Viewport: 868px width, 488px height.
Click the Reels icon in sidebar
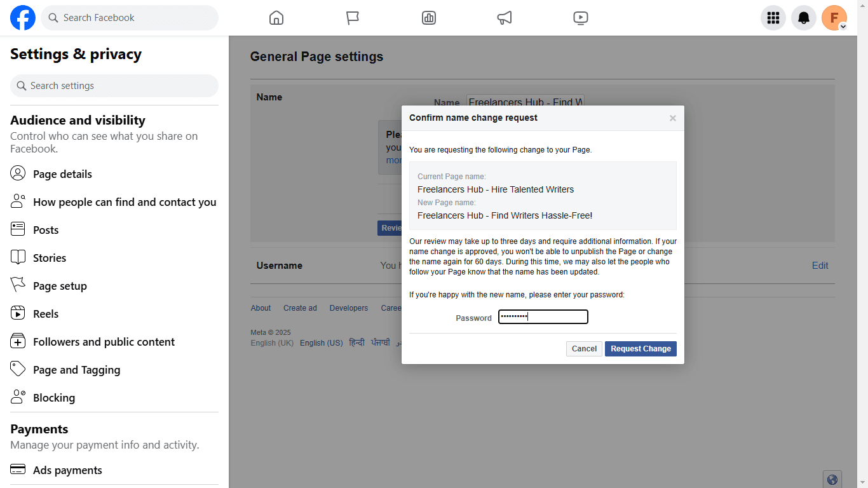[18, 313]
